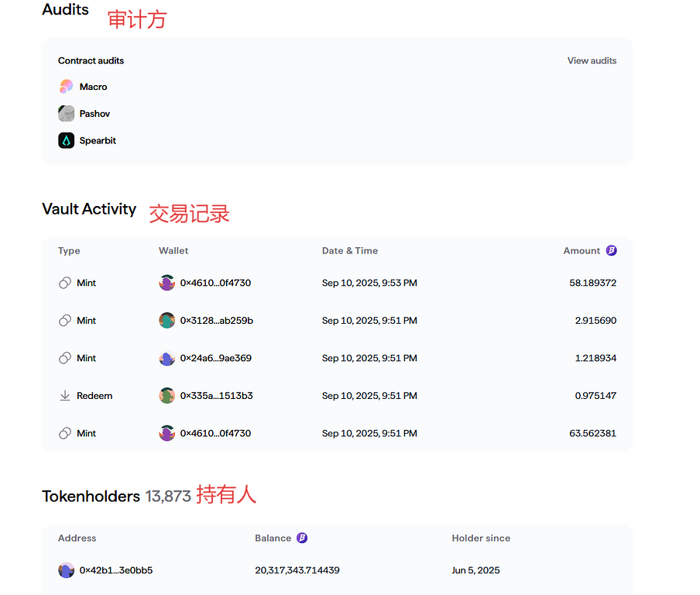Click the Date & Time column header
This screenshot has height=595, width=700.
click(x=349, y=251)
